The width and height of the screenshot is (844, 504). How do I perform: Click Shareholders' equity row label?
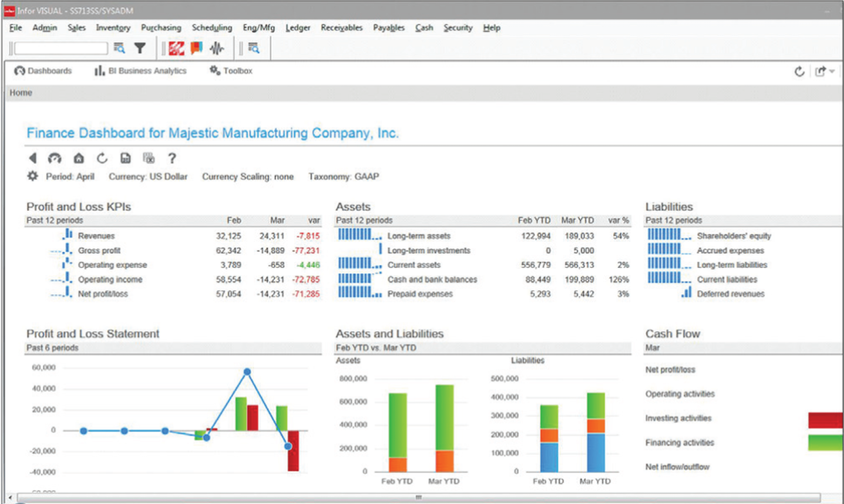point(734,236)
